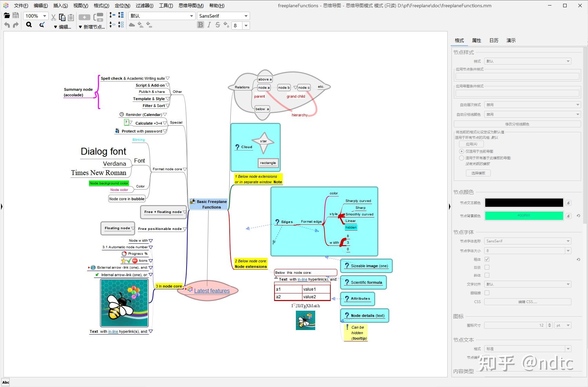Screen dimensions: 588x387
Task: Open the 100% zoom dropdown
Action: coord(44,16)
